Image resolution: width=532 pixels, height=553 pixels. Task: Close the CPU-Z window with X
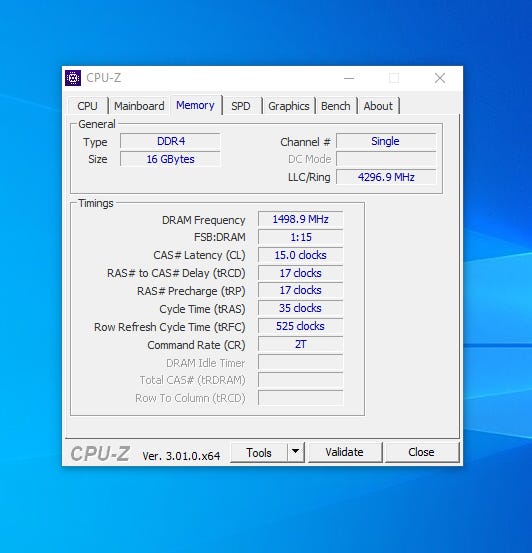(440, 78)
